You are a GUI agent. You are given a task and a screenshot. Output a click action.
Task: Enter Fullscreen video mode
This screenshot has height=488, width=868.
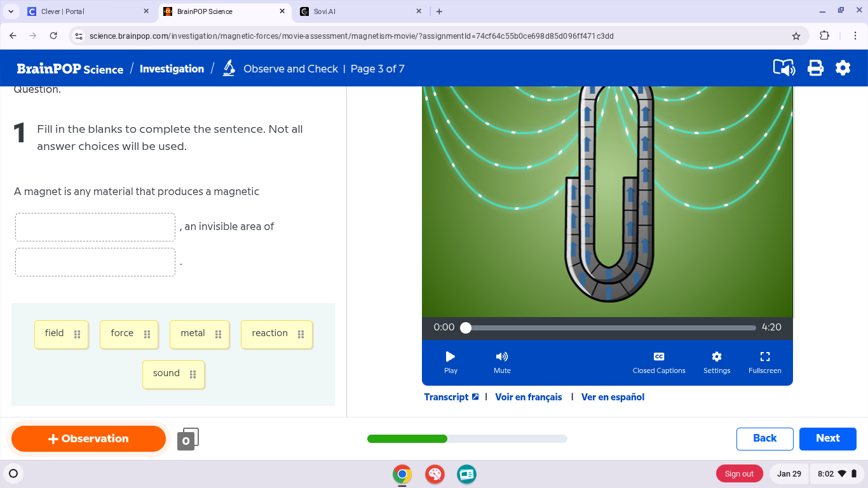(x=764, y=362)
